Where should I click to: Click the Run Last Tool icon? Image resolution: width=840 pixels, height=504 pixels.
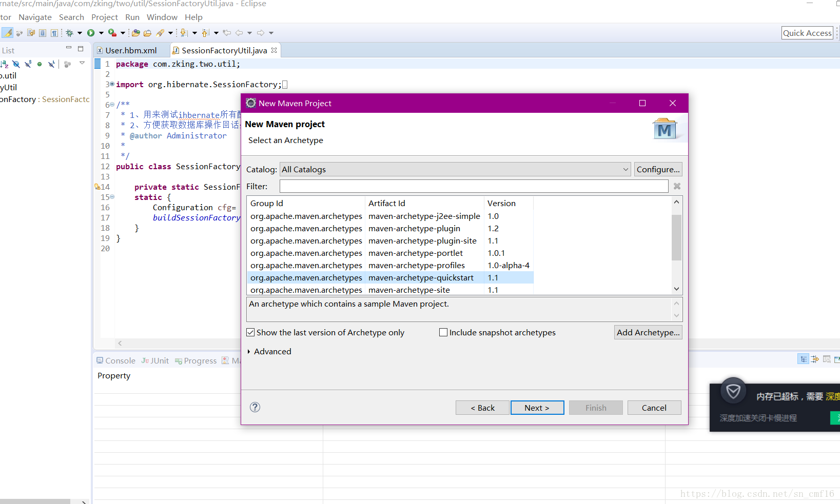(112, 33)
